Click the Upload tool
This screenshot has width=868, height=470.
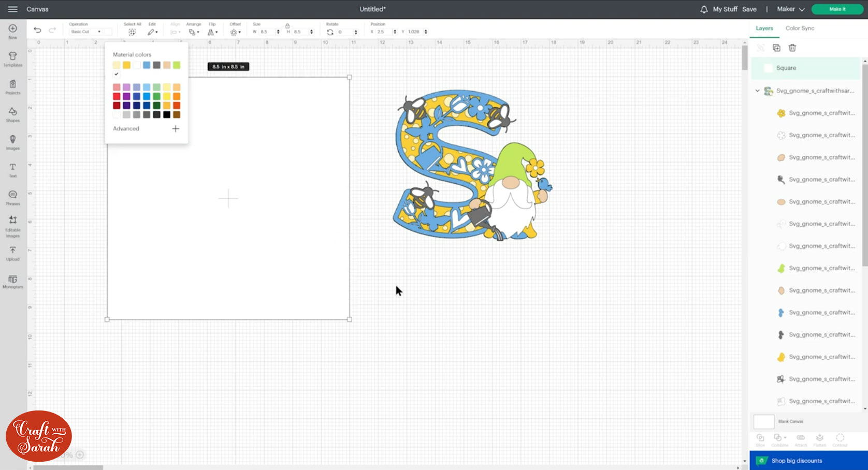pos(13,253)
